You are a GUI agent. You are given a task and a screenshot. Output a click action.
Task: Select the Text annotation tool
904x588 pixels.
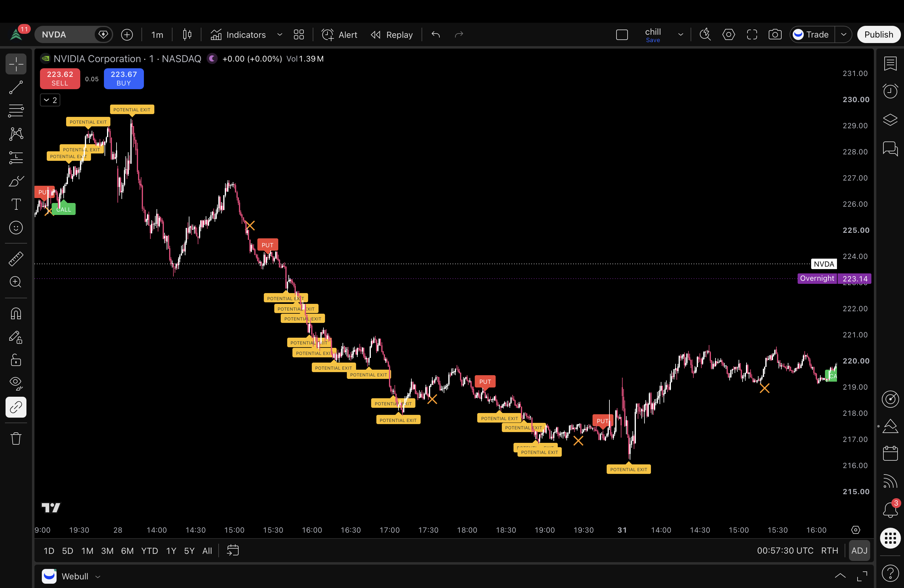tap(16, 205)
